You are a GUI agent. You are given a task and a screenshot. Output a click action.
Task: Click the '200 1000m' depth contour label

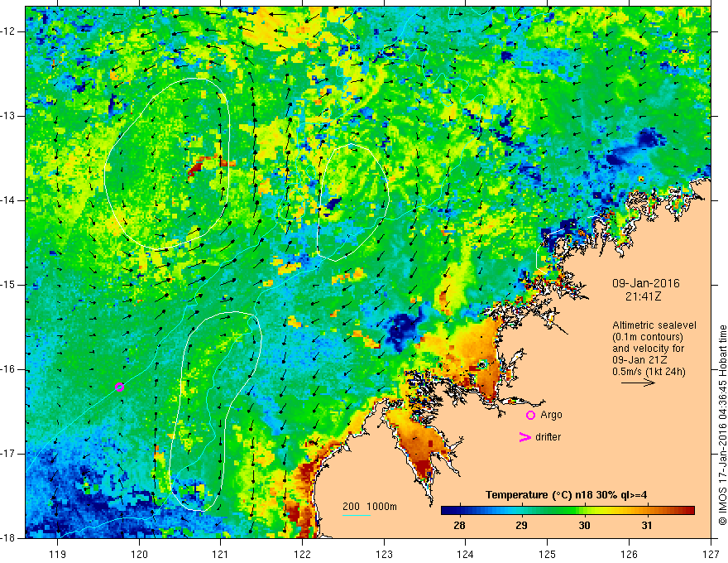(370, 507)
